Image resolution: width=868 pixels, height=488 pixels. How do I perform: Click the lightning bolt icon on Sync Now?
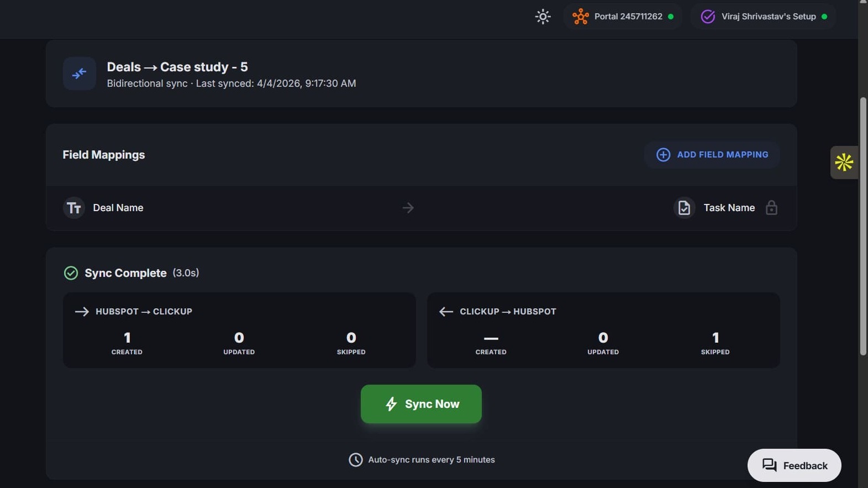[391, 404]
